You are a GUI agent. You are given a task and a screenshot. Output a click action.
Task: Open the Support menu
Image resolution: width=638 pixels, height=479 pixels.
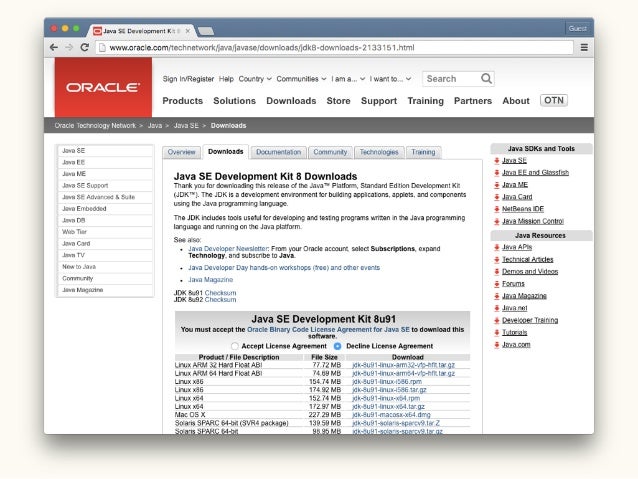379,101
